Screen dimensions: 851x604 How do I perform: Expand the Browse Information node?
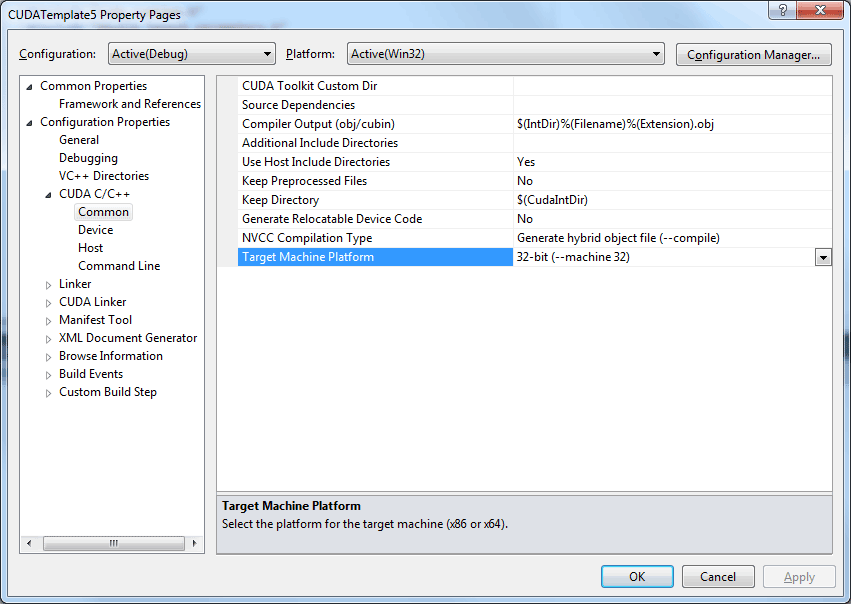[48, 357]
